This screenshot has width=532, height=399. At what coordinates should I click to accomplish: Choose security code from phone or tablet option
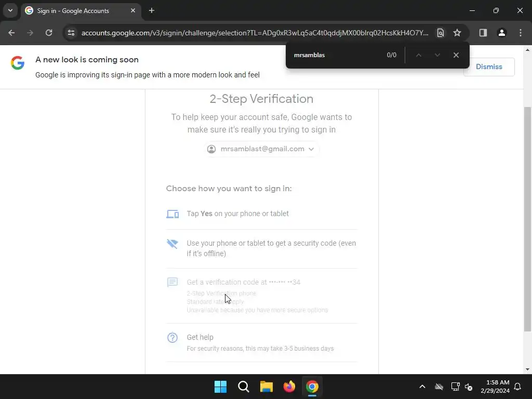pos(261,249)
